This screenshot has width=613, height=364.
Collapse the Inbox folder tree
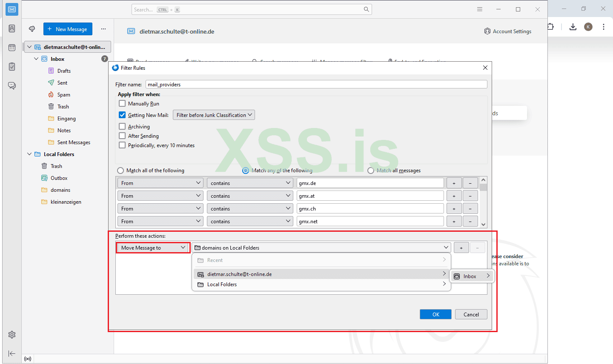click(x=36, y=59)
